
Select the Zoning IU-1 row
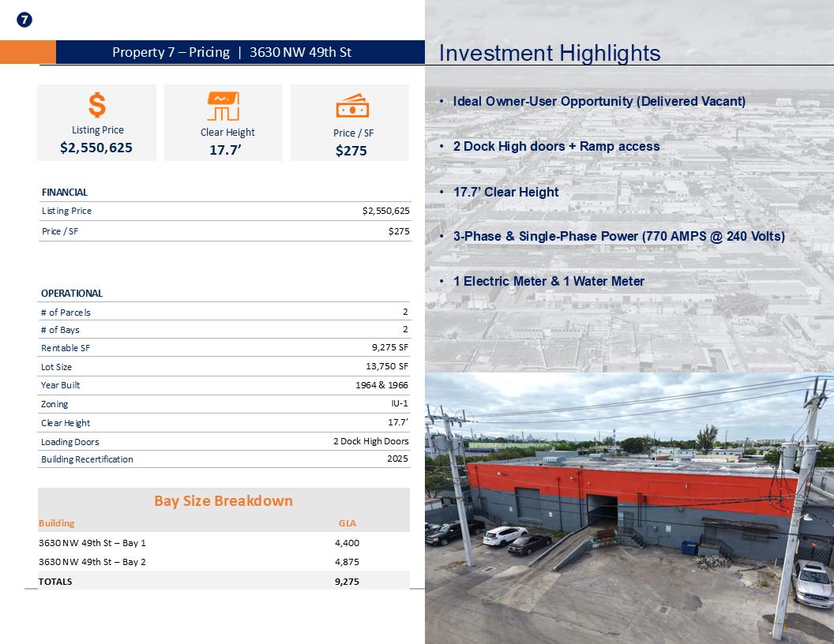224,404
